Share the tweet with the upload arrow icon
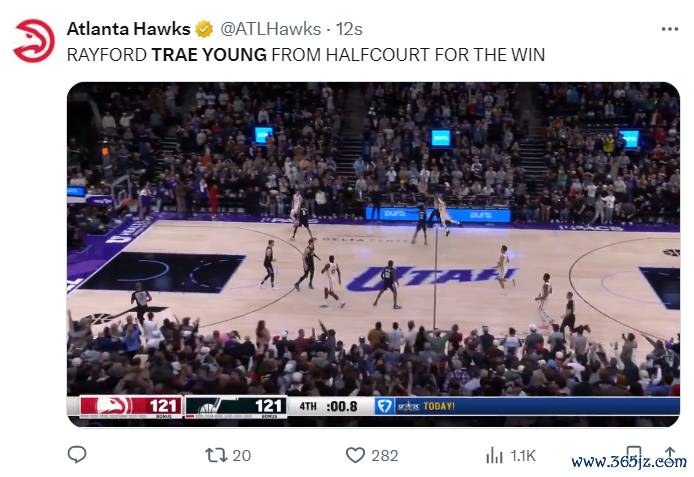 (670, 455)
